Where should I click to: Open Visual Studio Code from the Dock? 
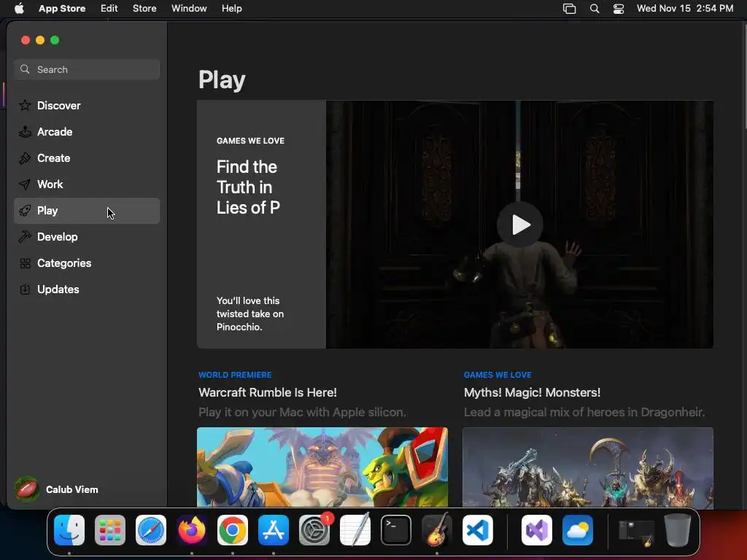pos(478,530)
